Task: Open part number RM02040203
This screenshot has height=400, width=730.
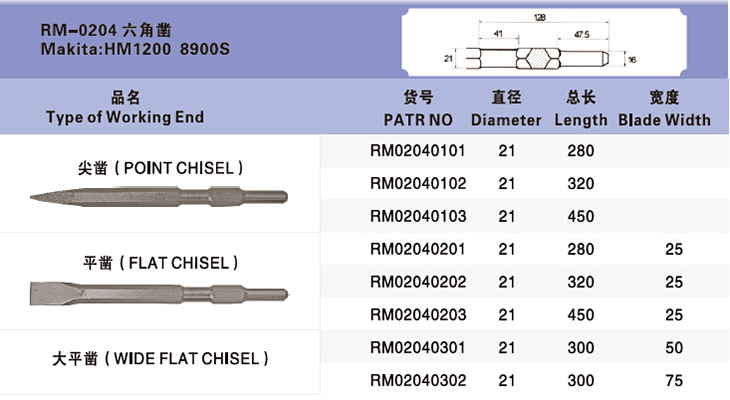Action: point(418,314)
